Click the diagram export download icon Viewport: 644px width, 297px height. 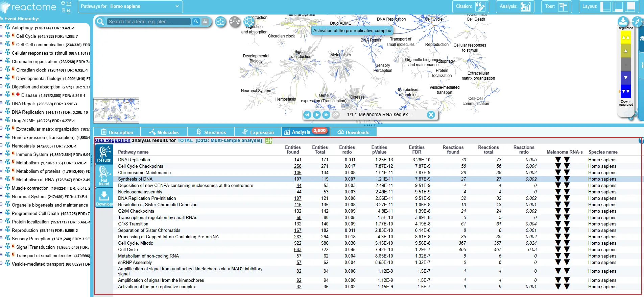[x=623, y=22]
